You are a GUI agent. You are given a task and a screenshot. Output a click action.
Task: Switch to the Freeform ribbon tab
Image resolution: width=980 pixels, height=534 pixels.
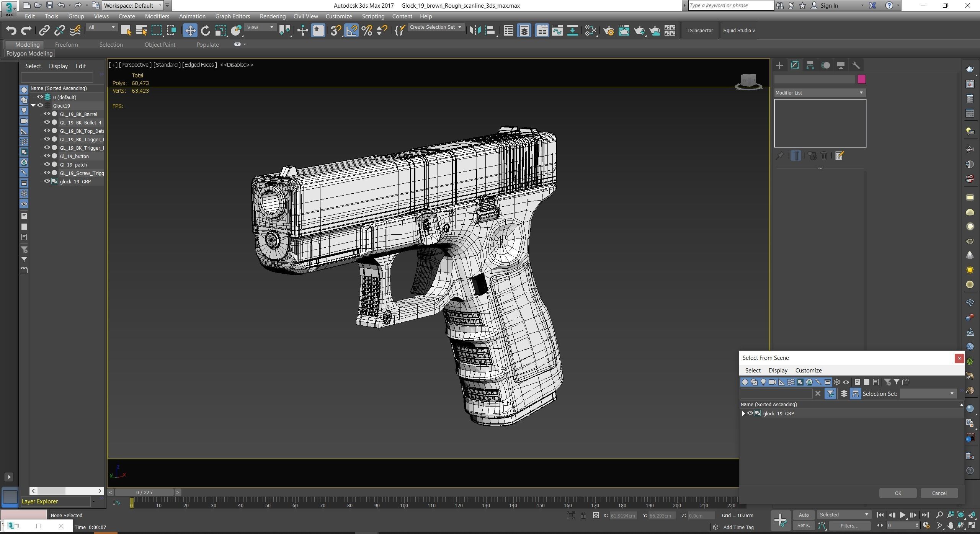[x=66, y=45]
